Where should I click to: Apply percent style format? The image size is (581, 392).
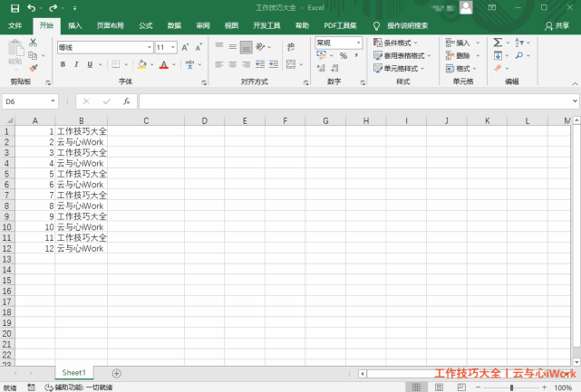[x=344, y=56]
